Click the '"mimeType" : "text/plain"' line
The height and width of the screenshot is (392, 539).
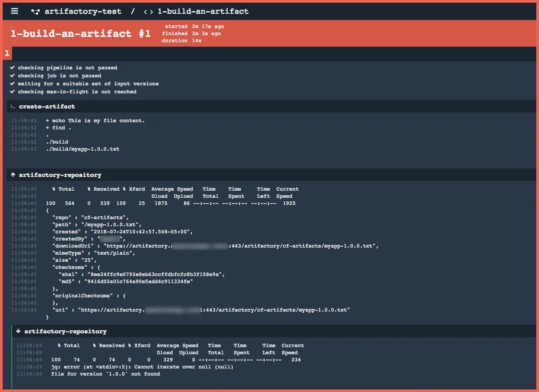(93, 253)
